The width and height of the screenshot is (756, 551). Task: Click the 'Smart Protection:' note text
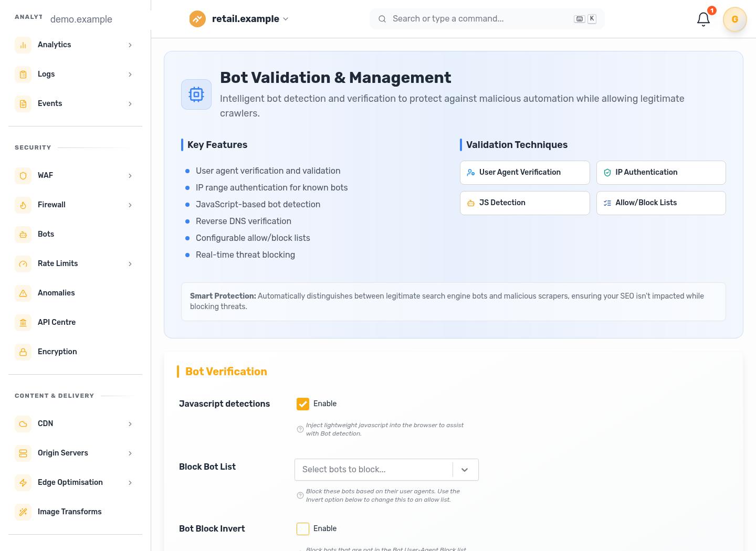click(223, 296)
